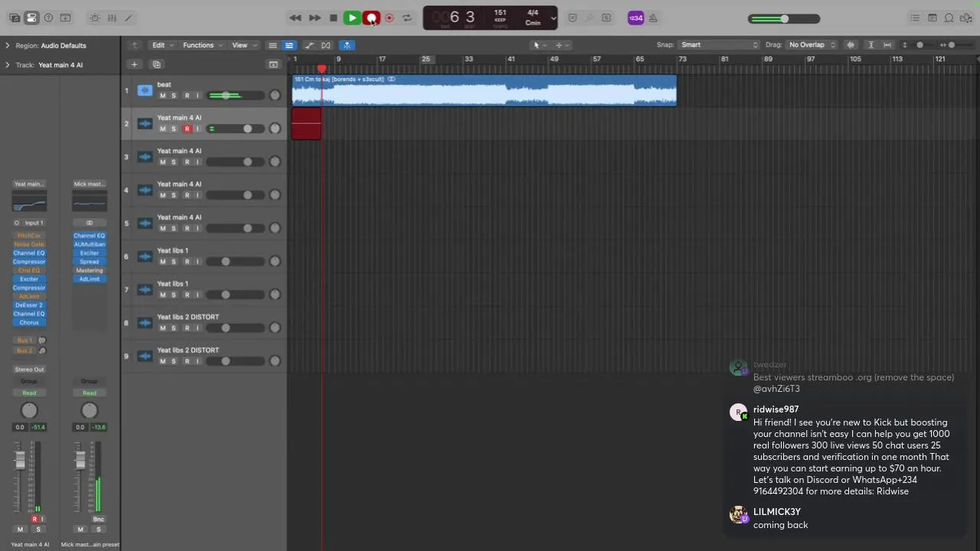Fast forward the project
Screen dimensions: 980x551
coord(315,18)
